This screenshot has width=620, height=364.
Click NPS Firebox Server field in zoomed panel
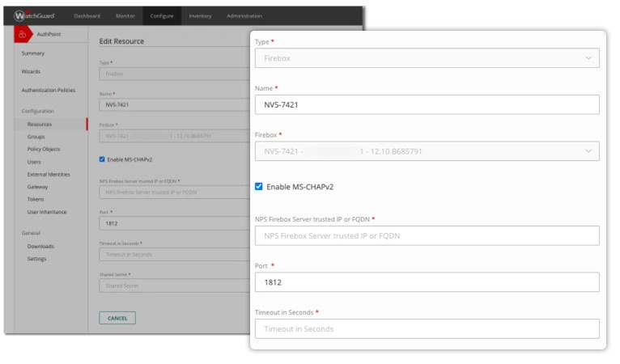pyautogui.click(x=427, y=235)
